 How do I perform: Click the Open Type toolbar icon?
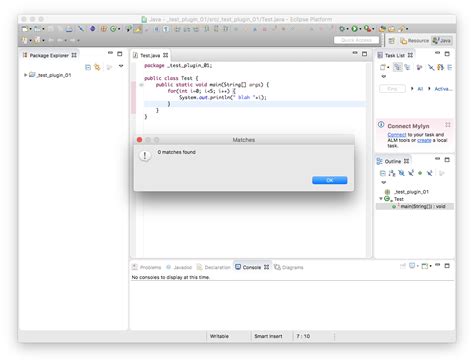[382, 29]
